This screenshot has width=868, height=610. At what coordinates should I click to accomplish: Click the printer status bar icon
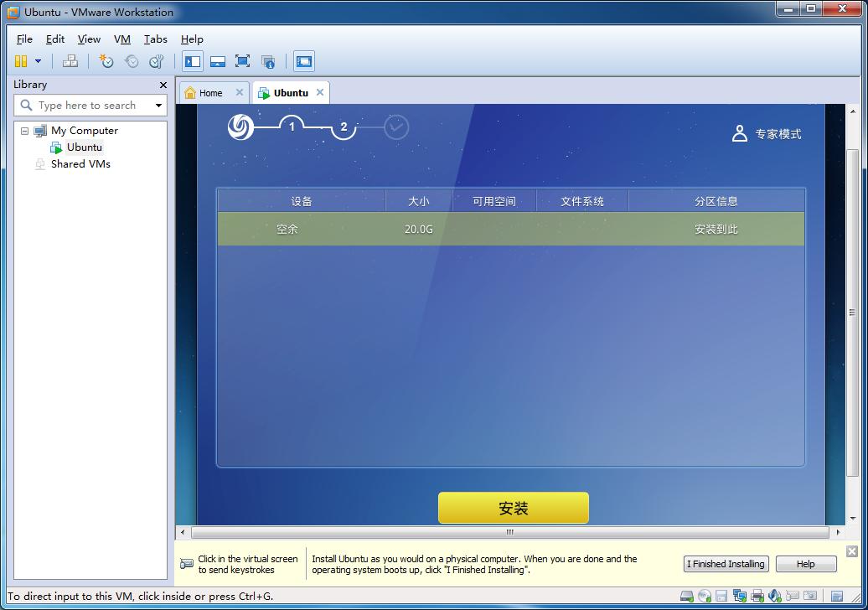tap(757, 596)
